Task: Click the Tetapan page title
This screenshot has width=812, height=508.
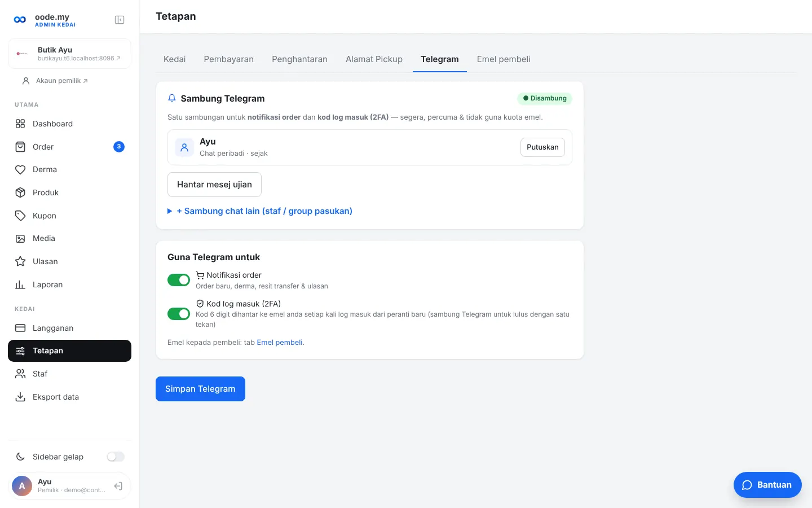Action: pyautogui.click(x=176, y=16)
